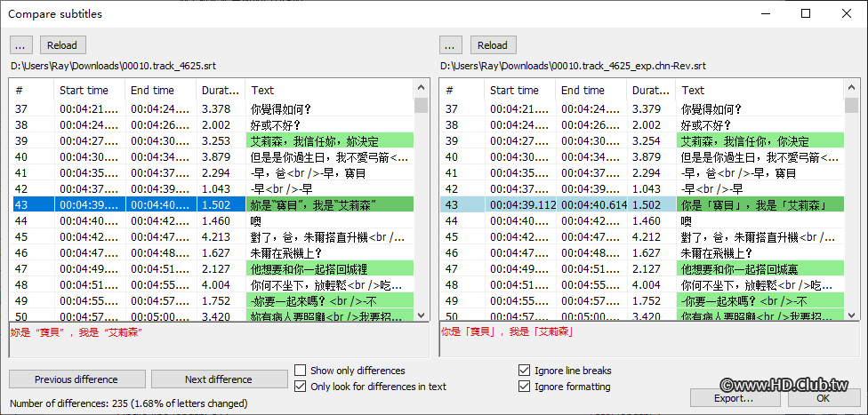Select left row 47 '他想要和你一起搭回城裡'
Image resolution: width=868 pixels, height=415 pixels.
tap(213, 269)
